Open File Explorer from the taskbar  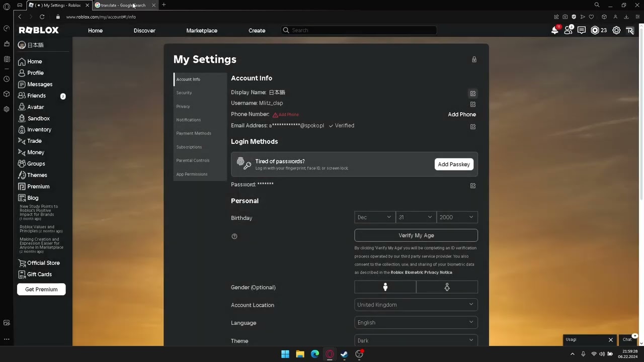click(300, 354)
